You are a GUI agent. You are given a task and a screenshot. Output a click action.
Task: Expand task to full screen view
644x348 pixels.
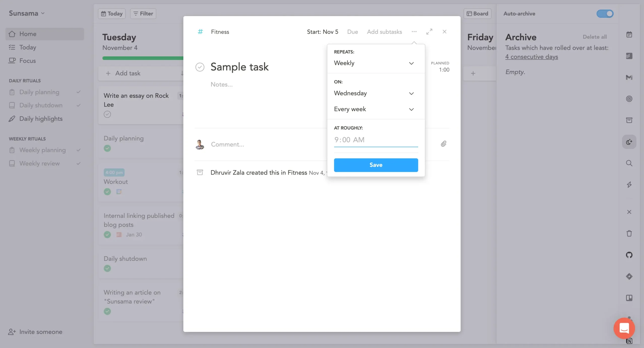429,32
